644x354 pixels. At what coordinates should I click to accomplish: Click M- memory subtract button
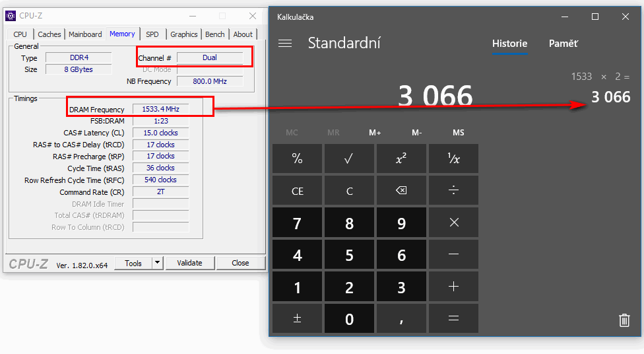click(x=416, y=132)
